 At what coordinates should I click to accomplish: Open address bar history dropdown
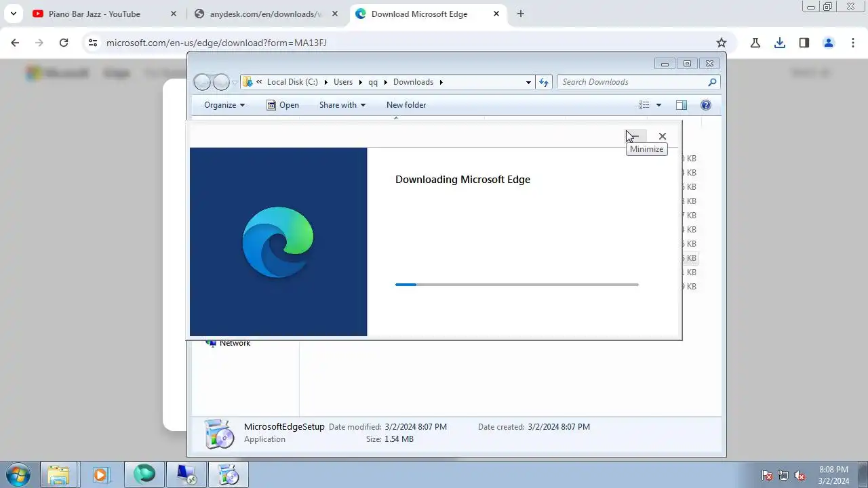coord(528,82)
